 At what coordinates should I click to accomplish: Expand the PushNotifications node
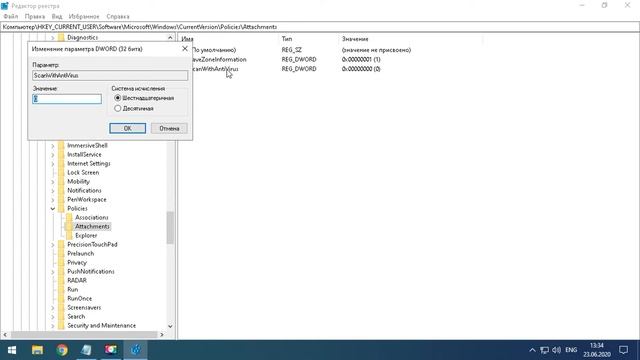(x=53, y=271)
